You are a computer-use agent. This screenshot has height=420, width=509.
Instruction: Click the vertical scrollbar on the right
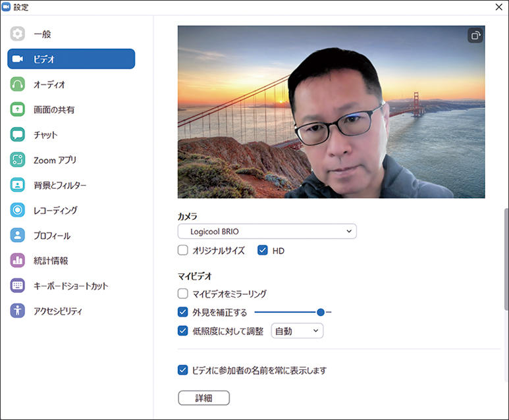pyautogui.click(x=506, y=259)
